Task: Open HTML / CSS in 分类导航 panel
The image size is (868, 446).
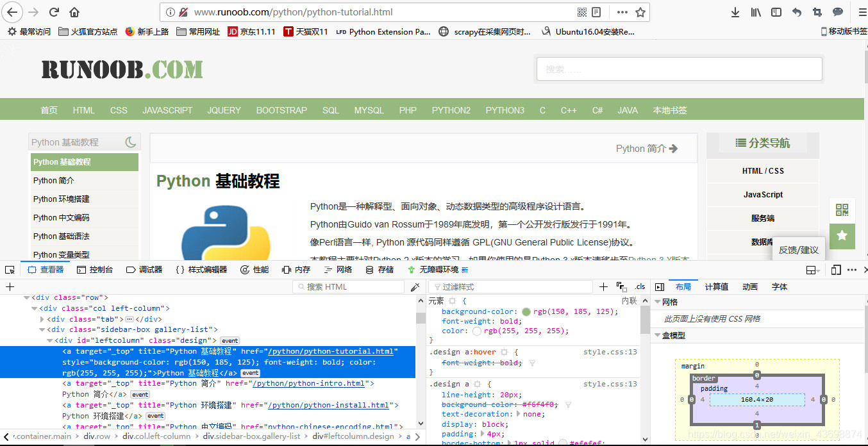Action: coord(763,171)
